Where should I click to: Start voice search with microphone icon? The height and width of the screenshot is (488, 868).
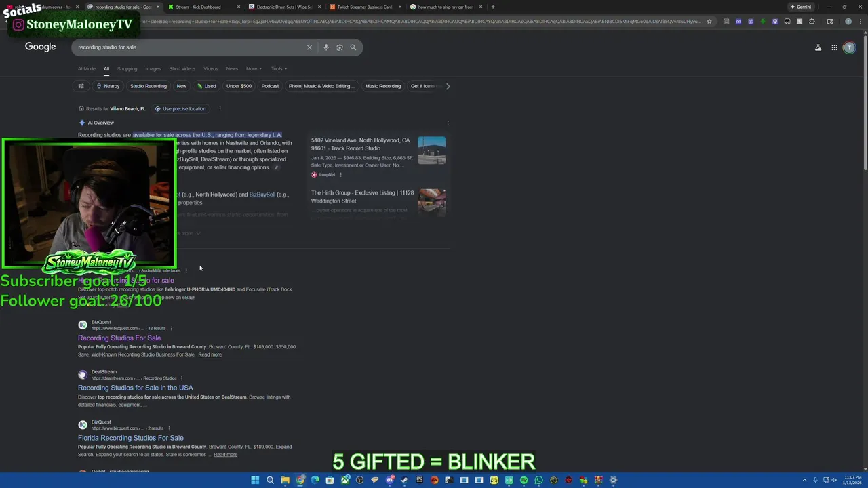tap(326, 47)
